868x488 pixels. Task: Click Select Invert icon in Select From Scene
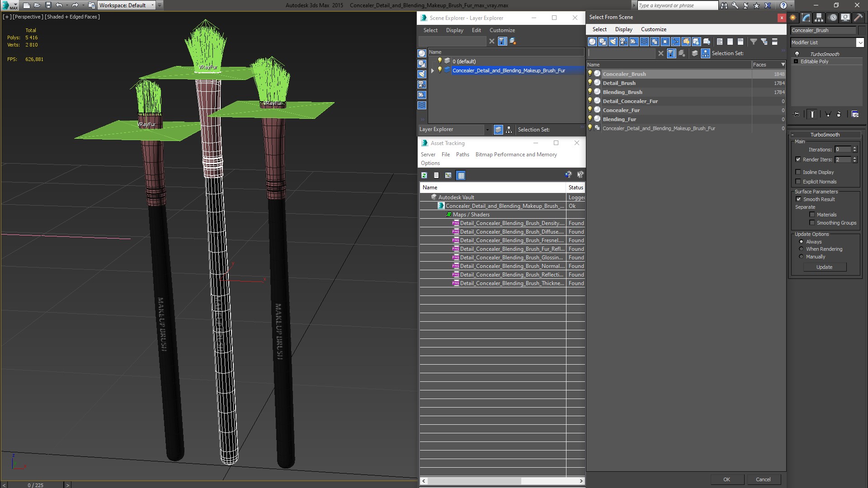741,42
